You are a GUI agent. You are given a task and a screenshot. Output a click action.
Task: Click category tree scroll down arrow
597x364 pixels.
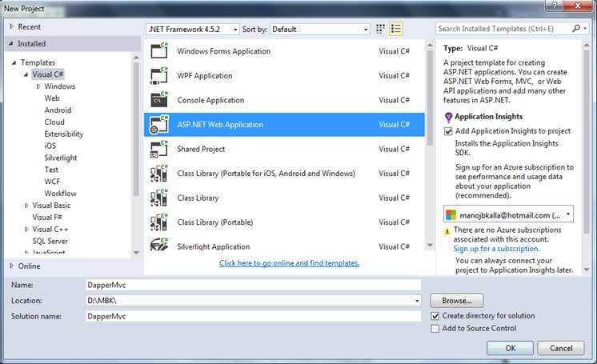[x=136, y=252]
